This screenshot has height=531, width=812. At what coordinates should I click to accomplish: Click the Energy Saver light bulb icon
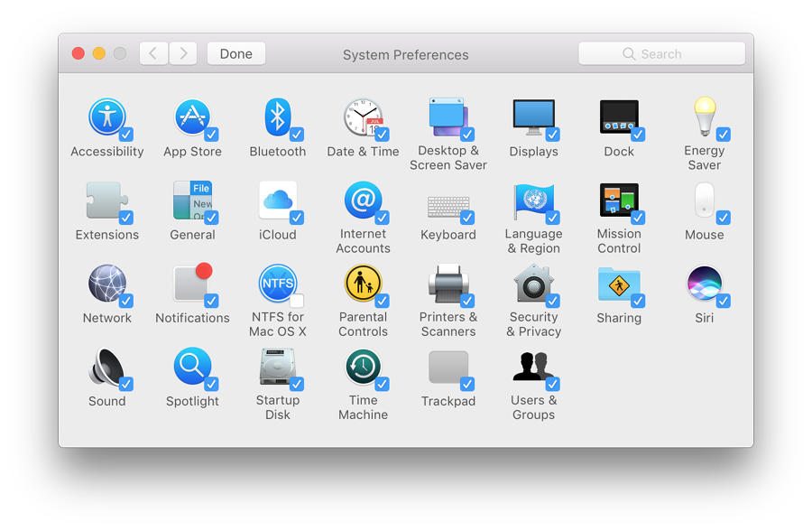tap(705, 116)
